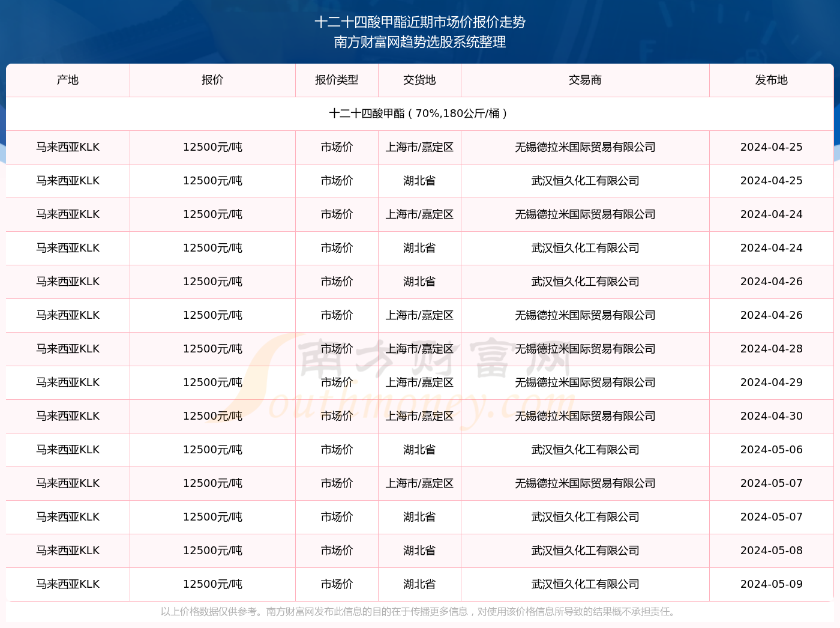Click 马来西亚KLK in the 2024-05-06 row
The height and width of the screenshot is (628, 840).
[x=68, y=450]
